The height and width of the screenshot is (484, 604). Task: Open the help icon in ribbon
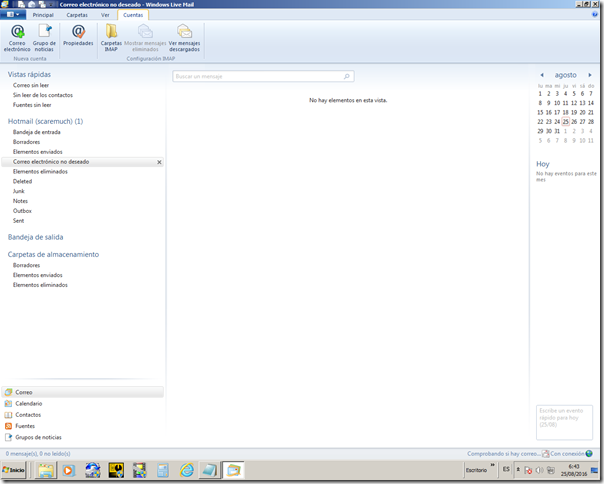pos(595,15)
